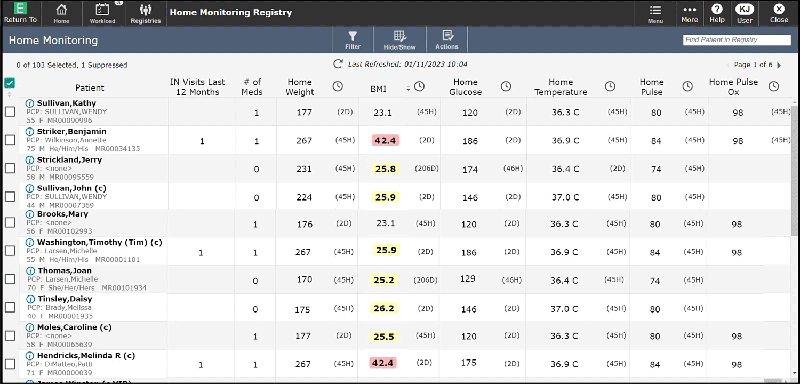Click the Return To button
The height and width of the screenshot is (384, 800).
(x=20, y=13)
